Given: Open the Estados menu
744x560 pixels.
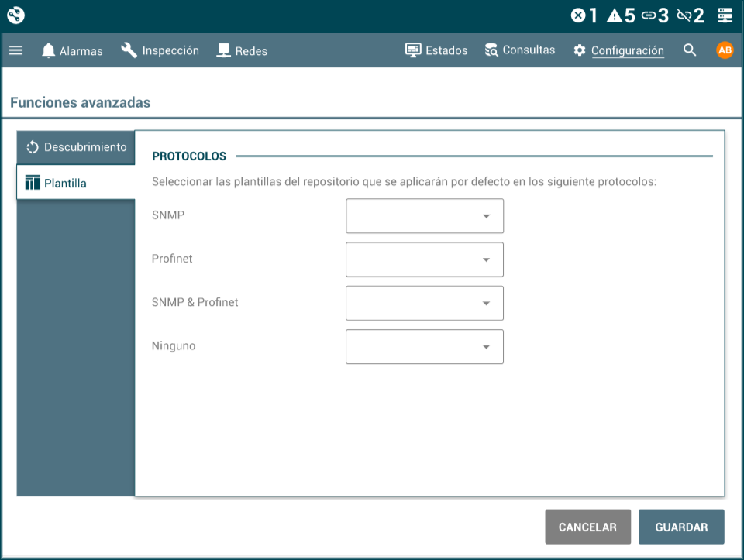Looking at the screenshot, I should click(x=436, y=50).
